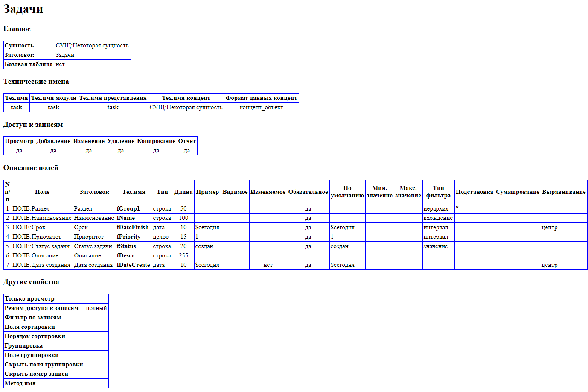Select the "fPriority" technical name cell
588x392 pixels.
(134, 237)
